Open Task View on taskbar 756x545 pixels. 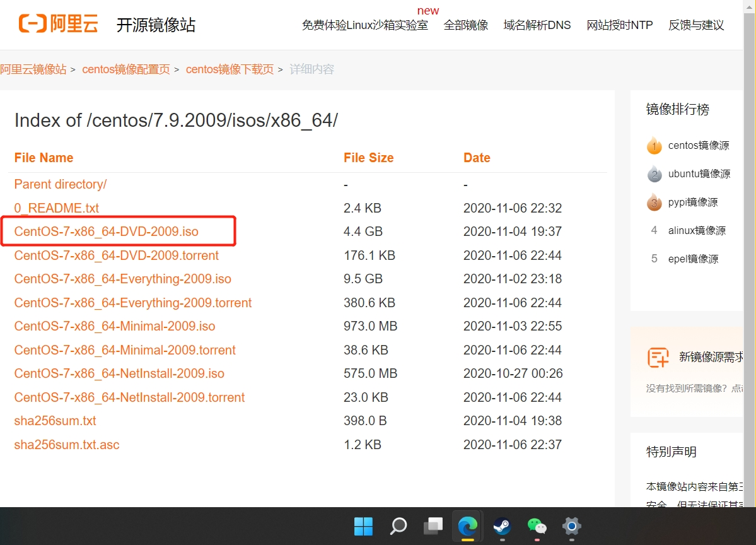[433, 525]
